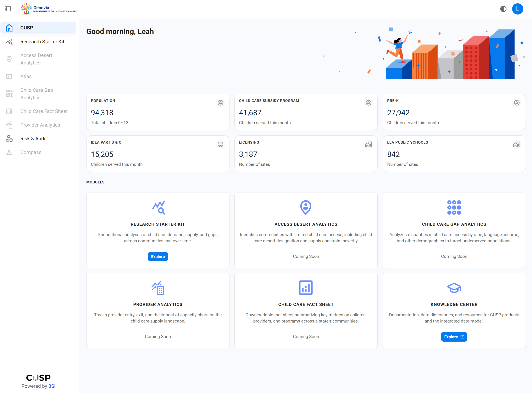
Task: Open the Population stat card
Action: pos(158,112)
